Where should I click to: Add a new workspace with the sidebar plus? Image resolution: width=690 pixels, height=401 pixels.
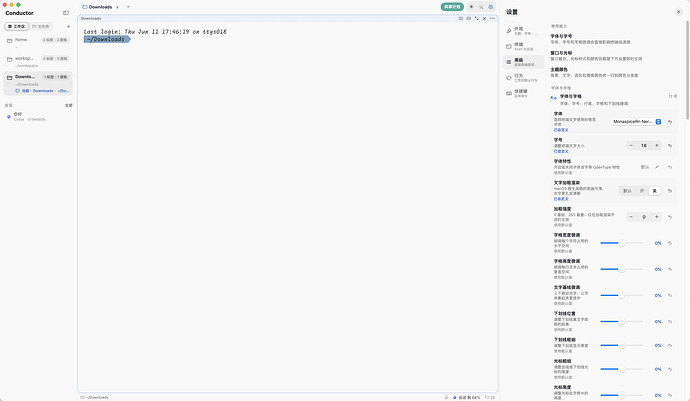(68, 26)
